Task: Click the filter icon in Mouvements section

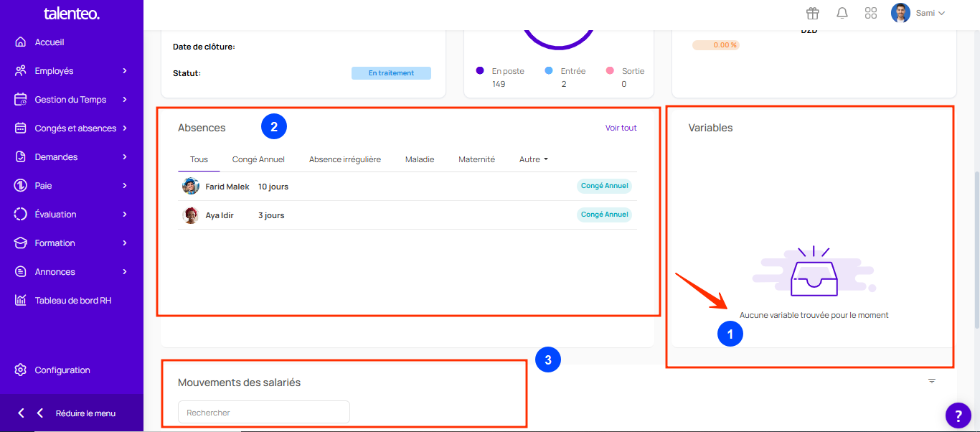Action: (932, 381)
